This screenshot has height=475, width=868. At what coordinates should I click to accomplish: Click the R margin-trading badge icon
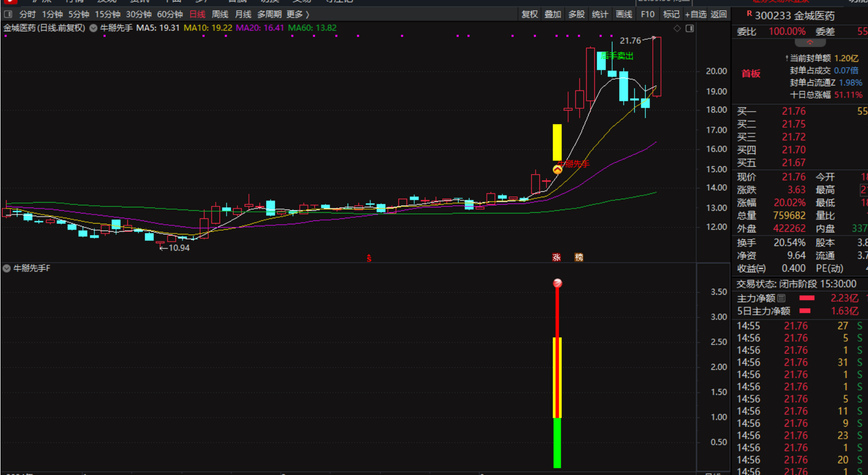pyautogui.click(x=749, y=14)
